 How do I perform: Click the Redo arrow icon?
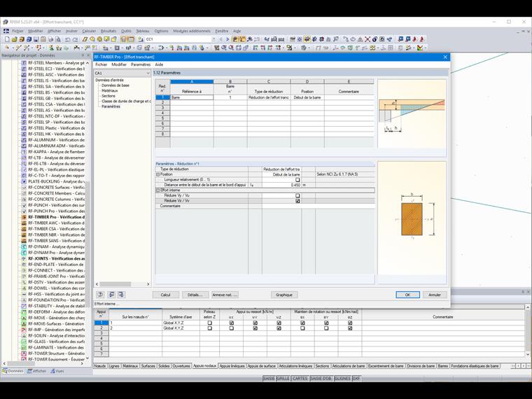pyautogui.click(x=75, y=39)
